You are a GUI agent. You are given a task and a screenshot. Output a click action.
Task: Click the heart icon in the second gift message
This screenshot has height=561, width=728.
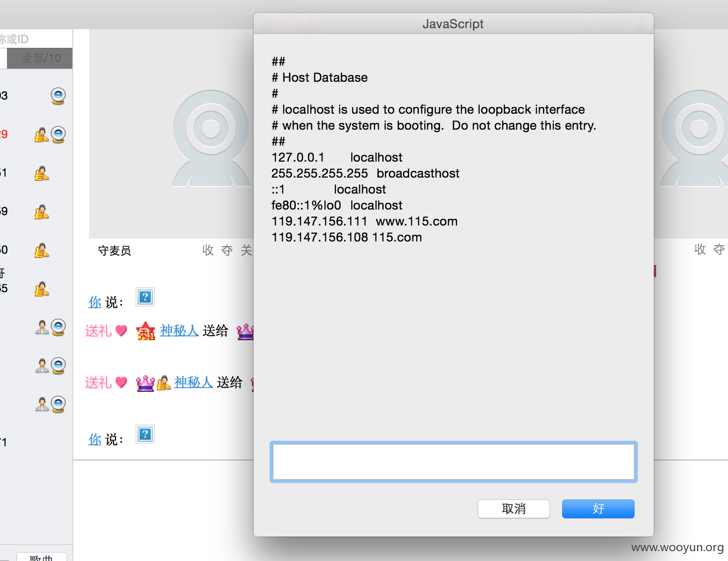tap(121, 382)
